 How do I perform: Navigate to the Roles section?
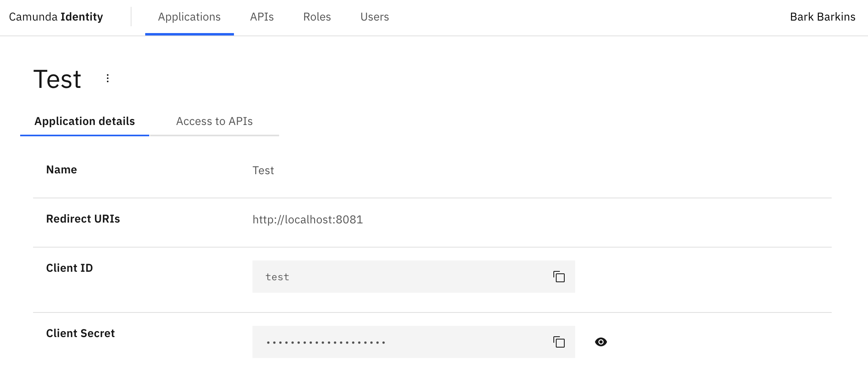tap(317, 17)
